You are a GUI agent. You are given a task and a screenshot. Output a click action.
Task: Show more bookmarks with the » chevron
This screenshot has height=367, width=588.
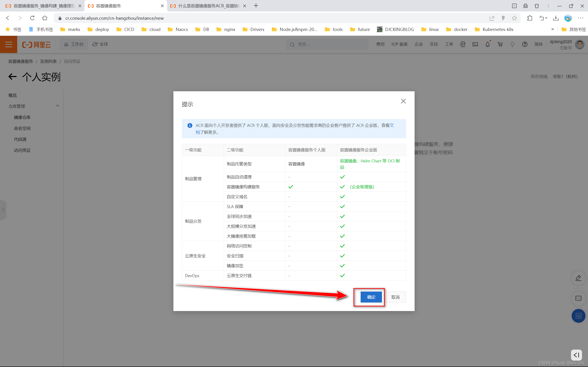tap(552, 29)
